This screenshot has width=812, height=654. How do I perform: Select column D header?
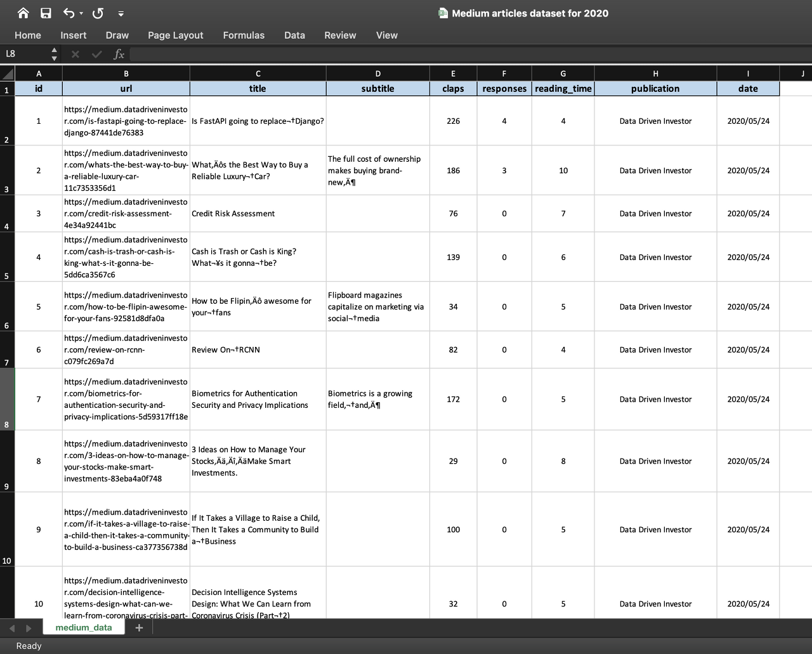point(378,74)
